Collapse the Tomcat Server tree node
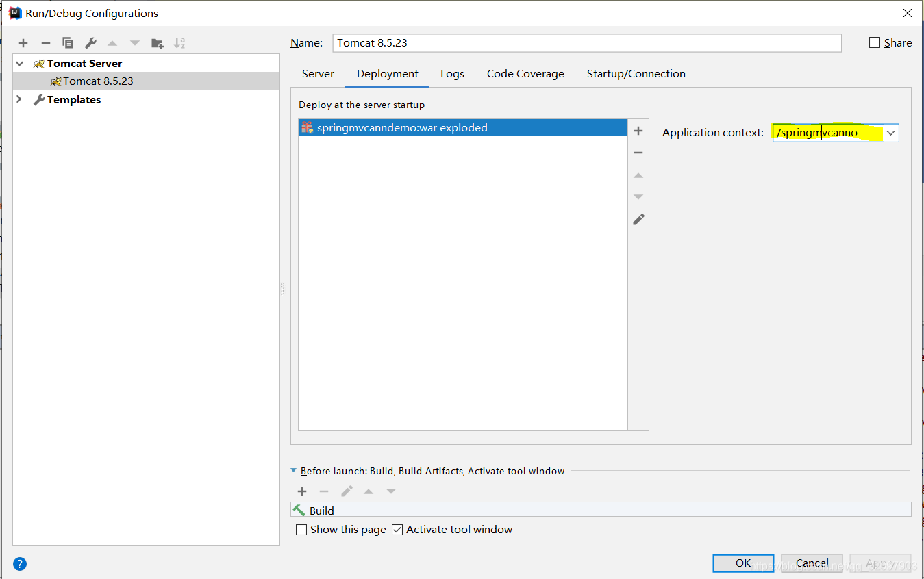The height and width of the screenshot is (579, 924). point(19,64)
